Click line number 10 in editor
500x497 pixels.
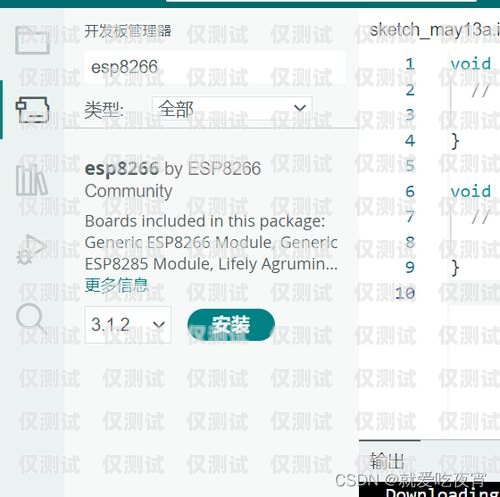(x=405, y=293)
